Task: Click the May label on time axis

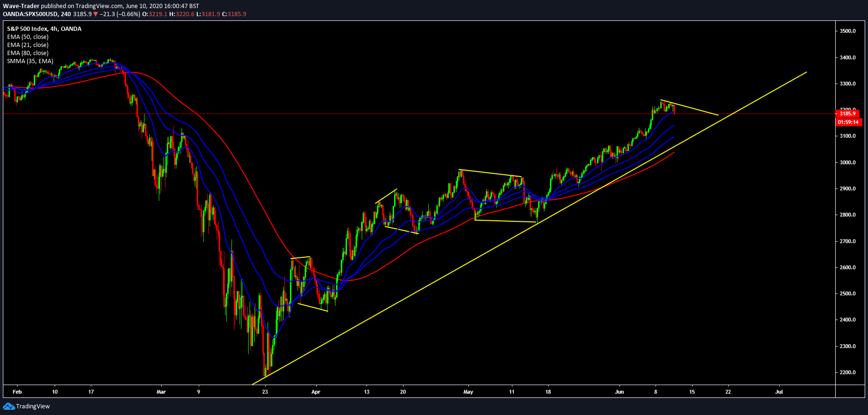Action: click(x=468, y=392)
